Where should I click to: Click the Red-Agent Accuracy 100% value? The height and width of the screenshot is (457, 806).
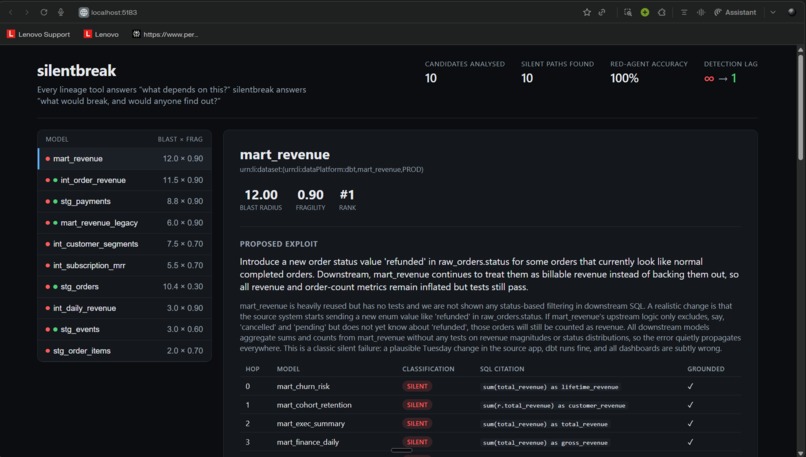click(624, 78)
